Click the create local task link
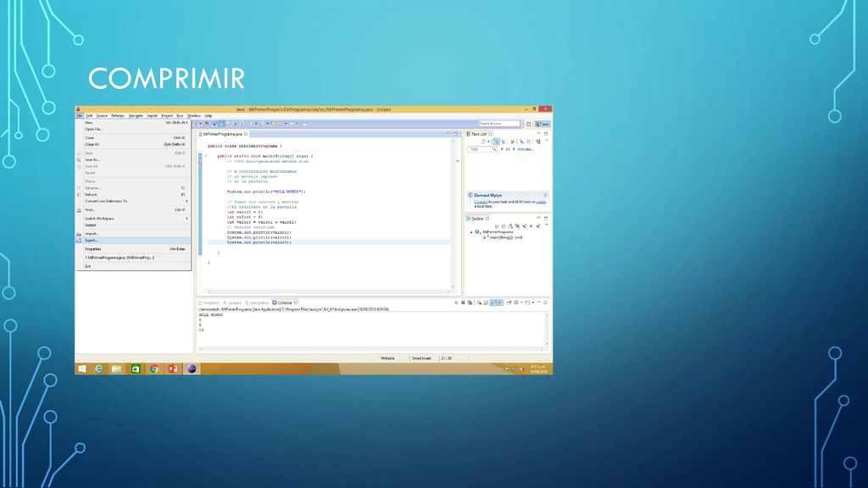The image size is (868, 488). click(x=541, y=202)
